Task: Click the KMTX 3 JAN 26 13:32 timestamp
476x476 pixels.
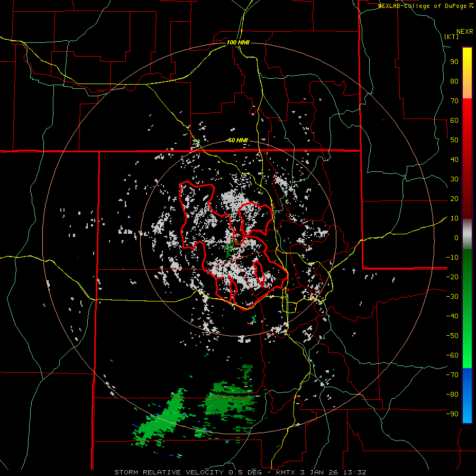Action: click(x=321, y=472)
